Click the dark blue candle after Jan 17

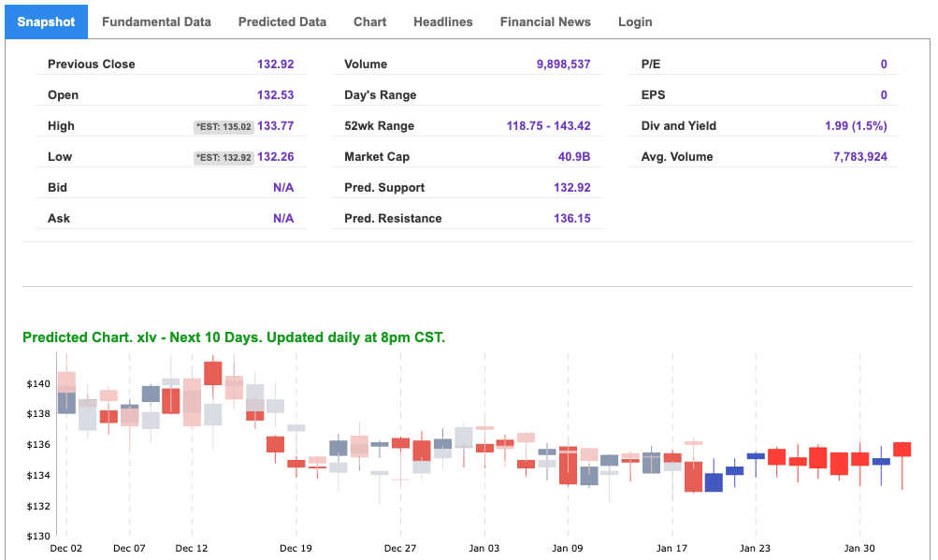pyautogui.click(x=714, y=482)
